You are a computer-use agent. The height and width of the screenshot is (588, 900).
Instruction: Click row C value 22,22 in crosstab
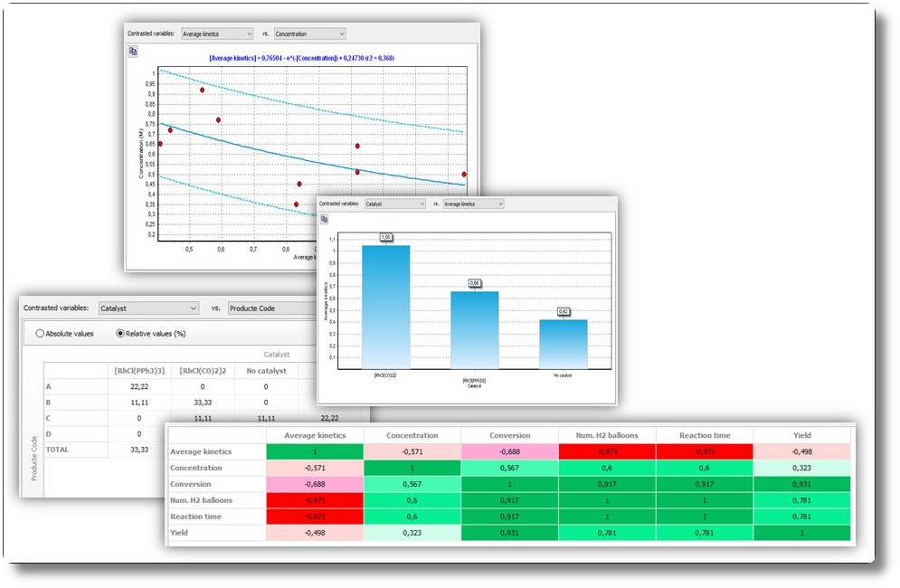coord(329,418)
